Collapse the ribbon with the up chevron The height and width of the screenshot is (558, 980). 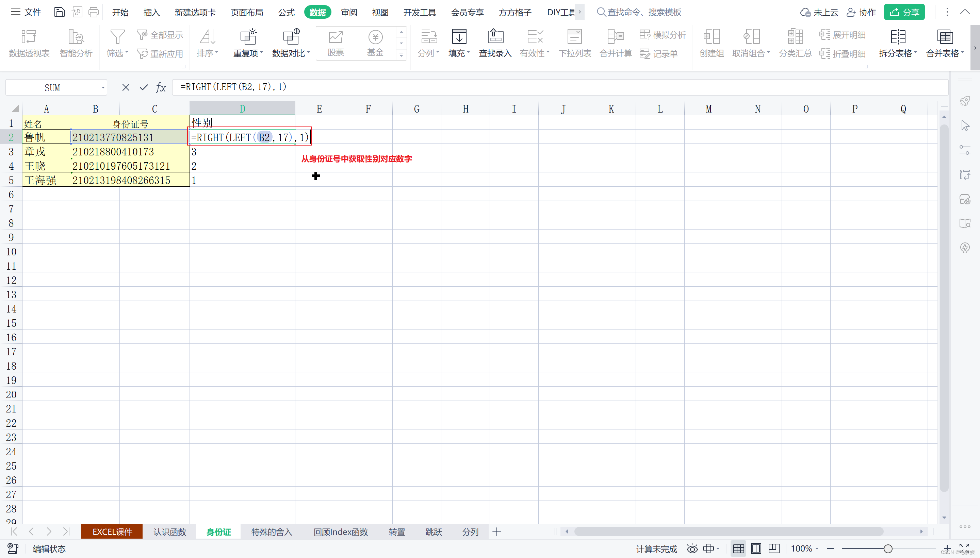pos(965,12)
